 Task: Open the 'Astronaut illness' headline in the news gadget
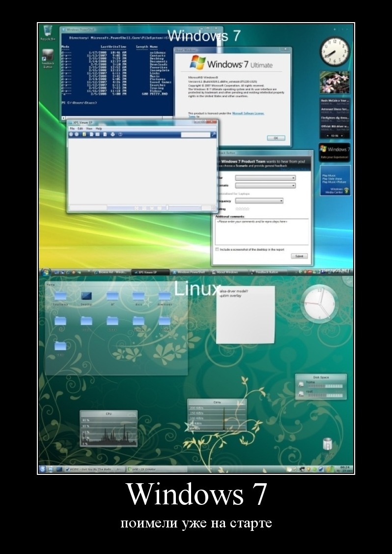pyautogui.click(x=335, y=110)
